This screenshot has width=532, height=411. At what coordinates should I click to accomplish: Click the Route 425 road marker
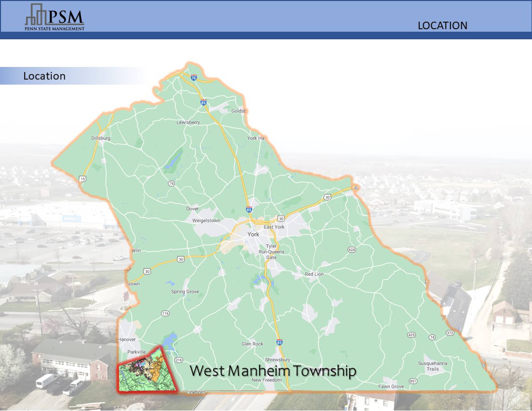point(411,335)
